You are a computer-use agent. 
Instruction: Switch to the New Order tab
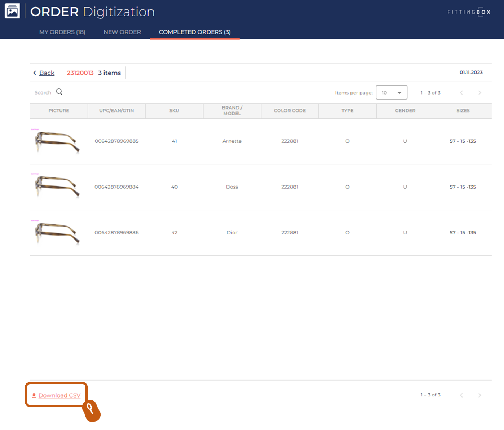click(122, 32)
